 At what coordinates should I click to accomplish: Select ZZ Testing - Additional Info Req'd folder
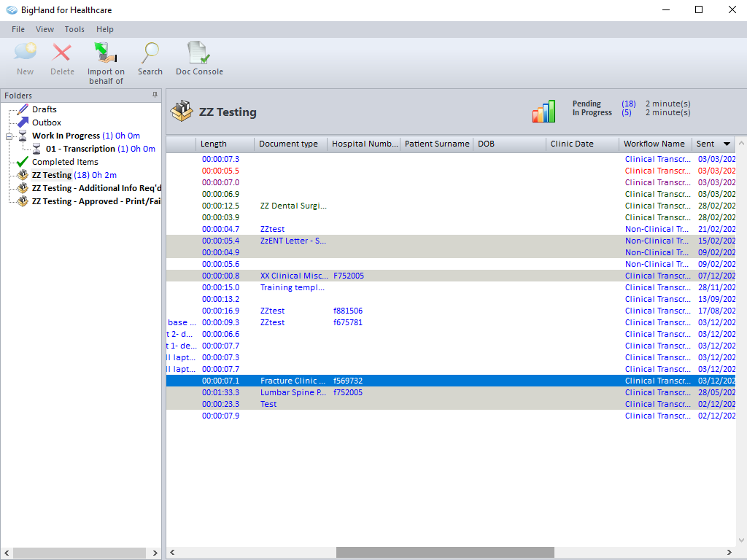point(97,188)
